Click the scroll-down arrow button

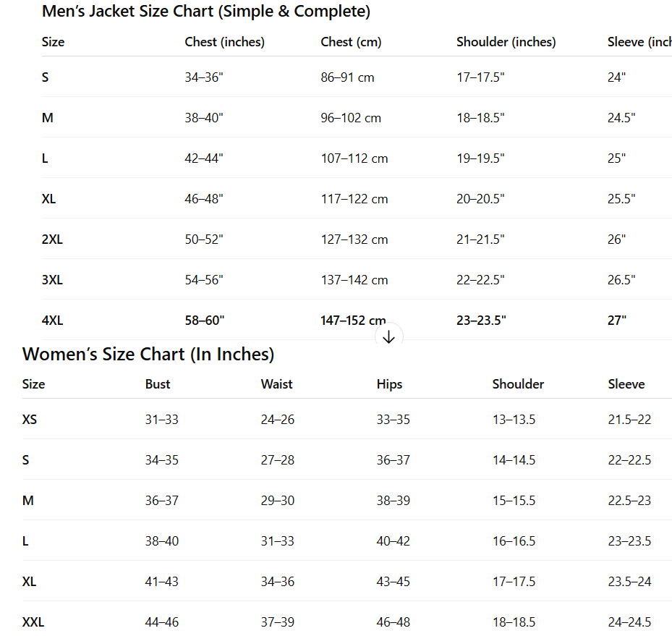click(388, 337)
